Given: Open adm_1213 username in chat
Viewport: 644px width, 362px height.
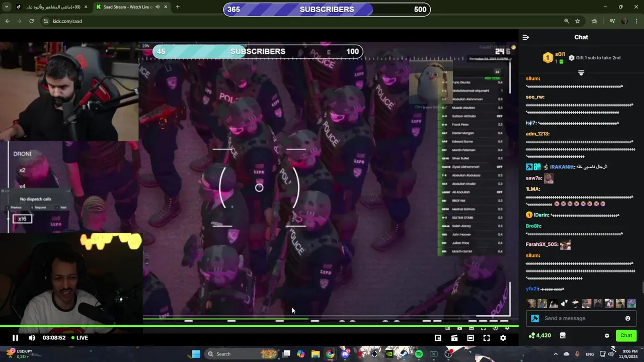Looking at the screenshot, I should (537, 134).
